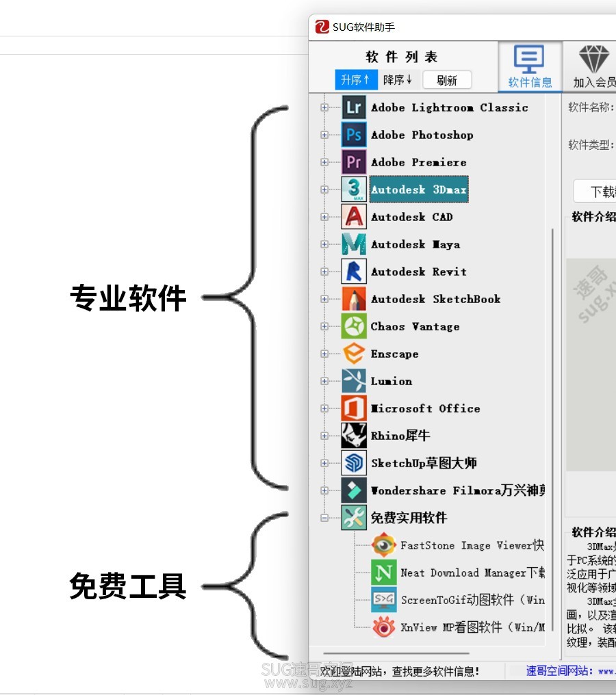Select Autodesk Maya in software list
The height and width of the screenshot is (695, 616).
coord(415,245)
